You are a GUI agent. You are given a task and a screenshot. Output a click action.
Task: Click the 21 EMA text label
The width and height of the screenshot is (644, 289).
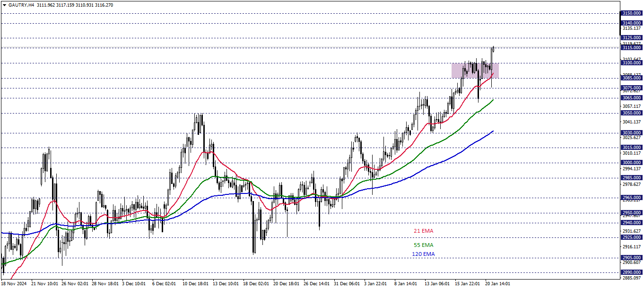click(x=423, y=231)
